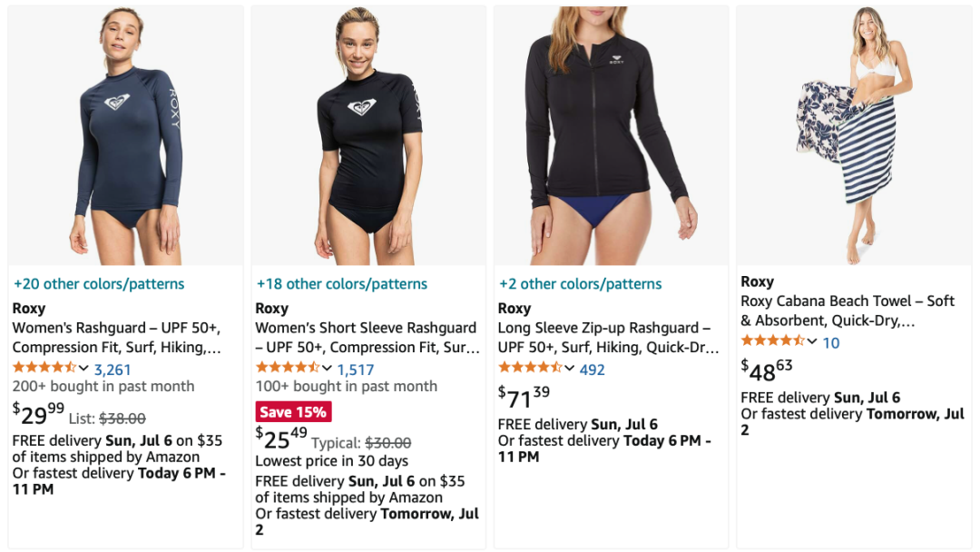The image size is (980, 552).
Task: Open Roxy beach towel product image
Action: 854,135
